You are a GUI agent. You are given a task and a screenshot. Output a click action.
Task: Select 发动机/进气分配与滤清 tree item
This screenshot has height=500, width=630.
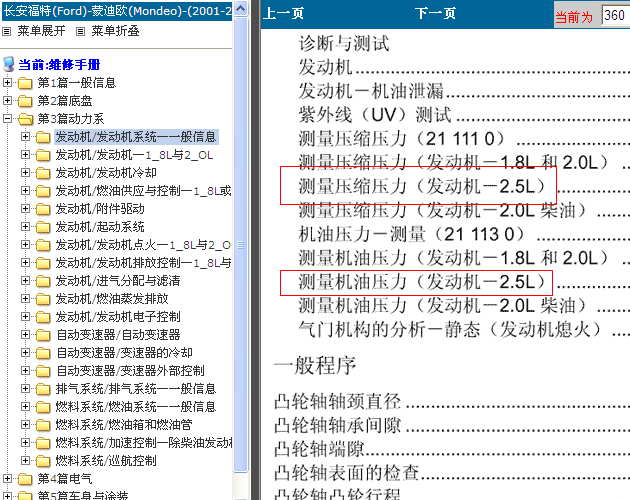point(118,281)
